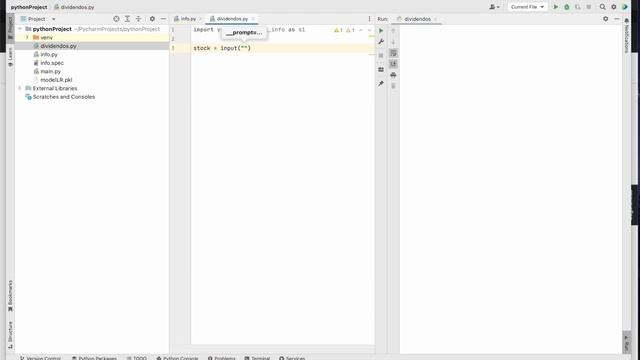Image resolution: width=640 pixels, height=360 pixels.
Task: Open the Terminal tool window
Action: point(257,358)
